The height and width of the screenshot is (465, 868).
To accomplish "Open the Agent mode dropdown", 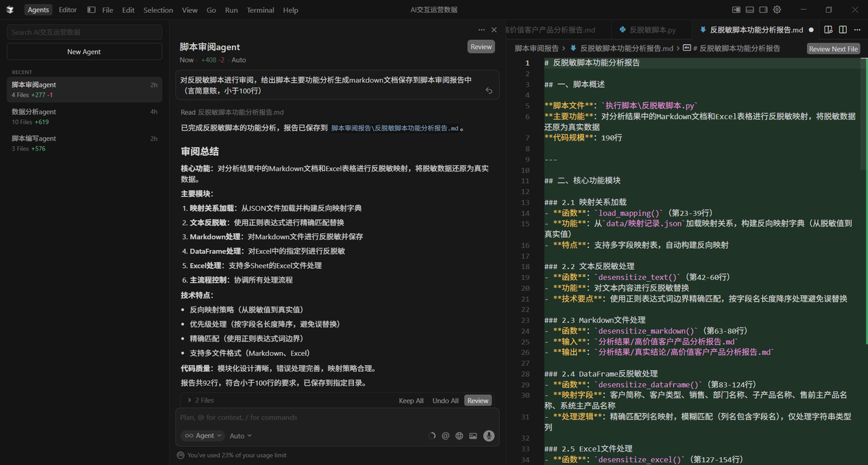I will [x=202, y=435].
